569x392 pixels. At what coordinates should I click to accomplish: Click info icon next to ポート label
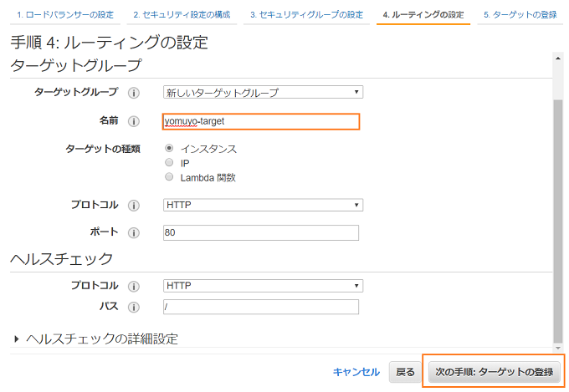click(x=134, y=232)
